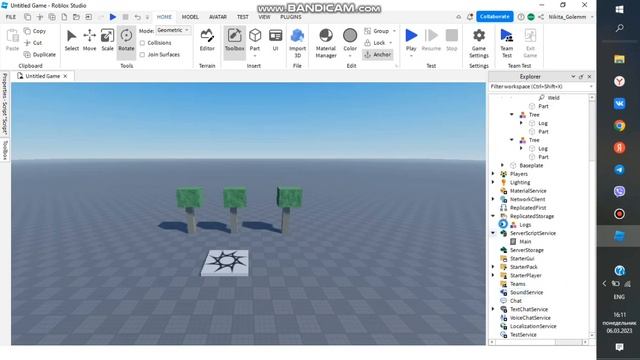Viewport: 640px width, 360px height.
Task: Activate the Move tool
Action: (89, 40)
